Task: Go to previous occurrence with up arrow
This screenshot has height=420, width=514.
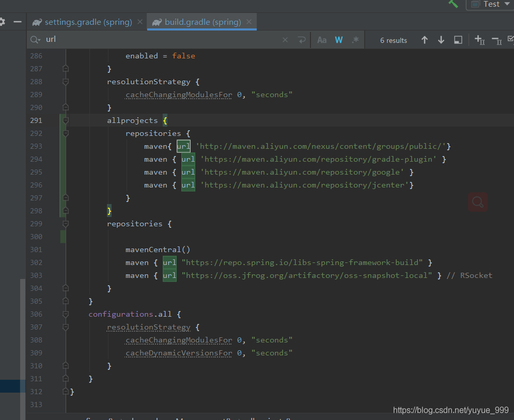Action: point(425,40)
